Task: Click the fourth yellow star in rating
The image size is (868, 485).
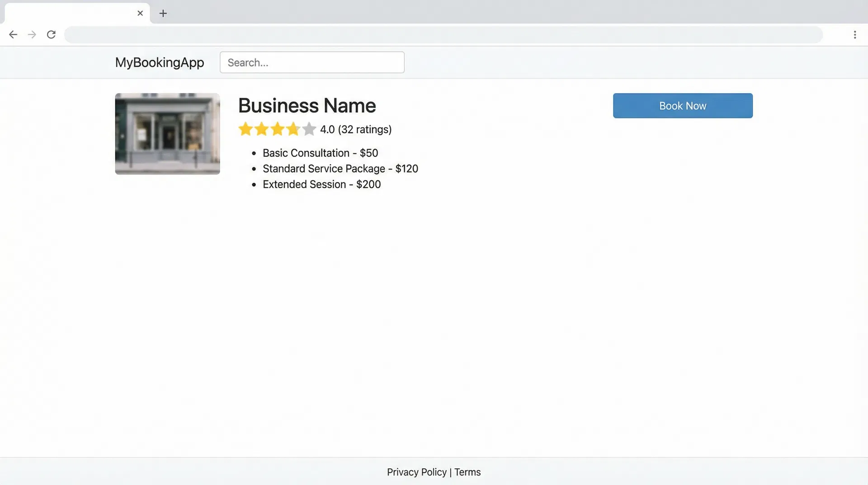Action: click(293, 129)
